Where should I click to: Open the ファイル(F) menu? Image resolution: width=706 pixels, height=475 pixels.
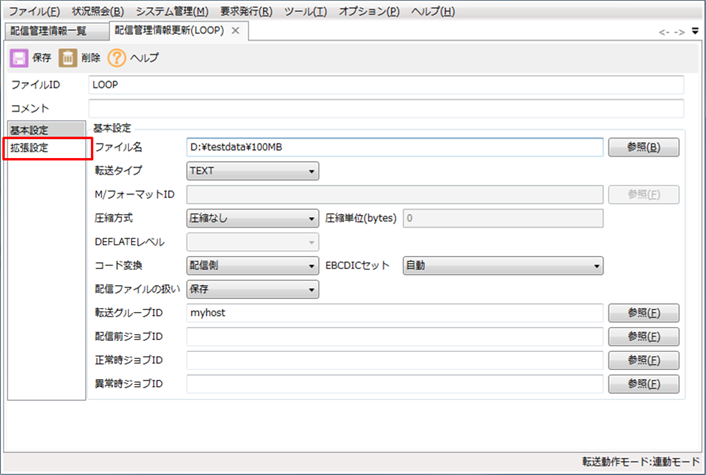[35, 11]
